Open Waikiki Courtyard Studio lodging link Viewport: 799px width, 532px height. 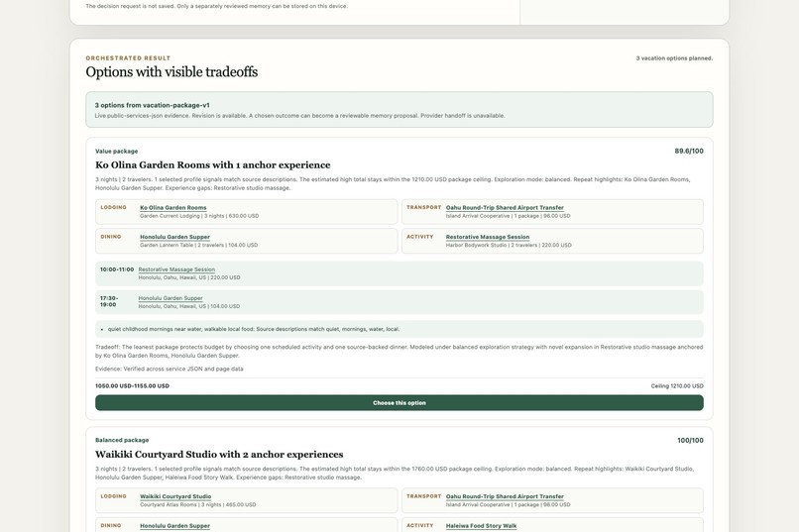coord(175,496)
